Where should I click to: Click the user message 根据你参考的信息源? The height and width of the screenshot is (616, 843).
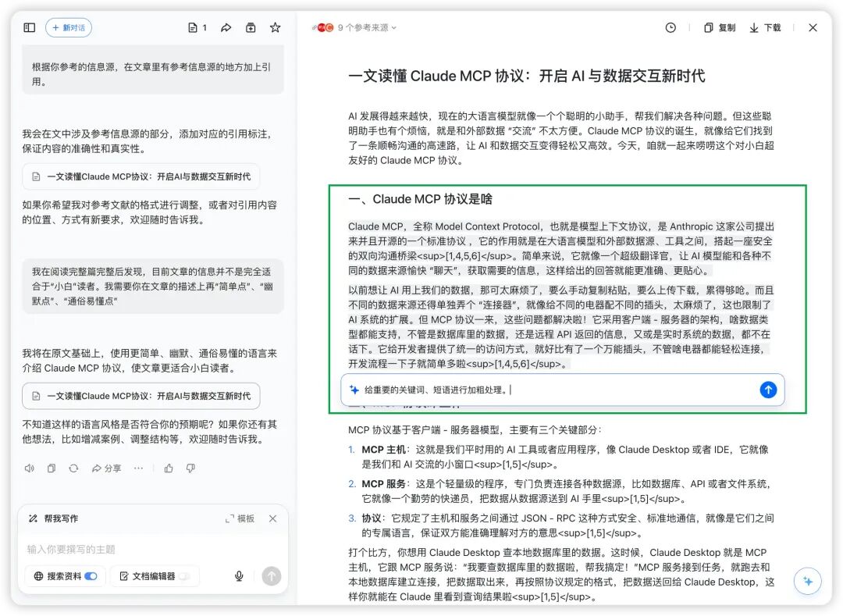click(153, 74)
